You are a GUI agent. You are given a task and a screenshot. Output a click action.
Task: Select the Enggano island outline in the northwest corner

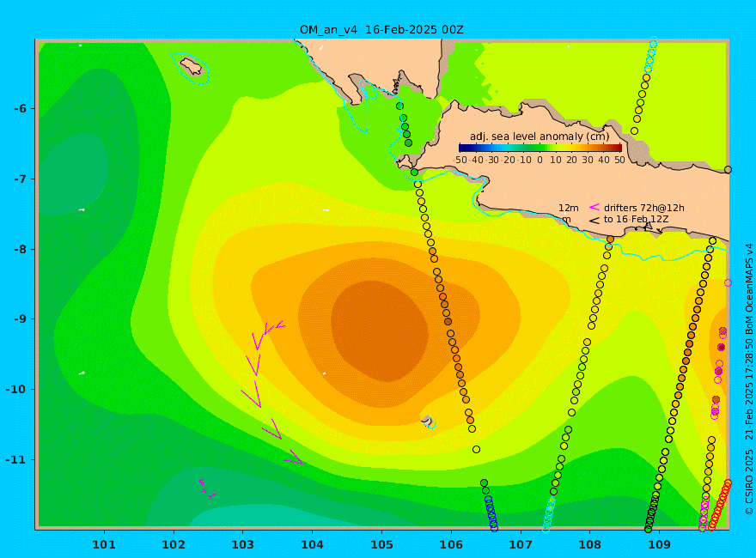[x=191, y=66]
